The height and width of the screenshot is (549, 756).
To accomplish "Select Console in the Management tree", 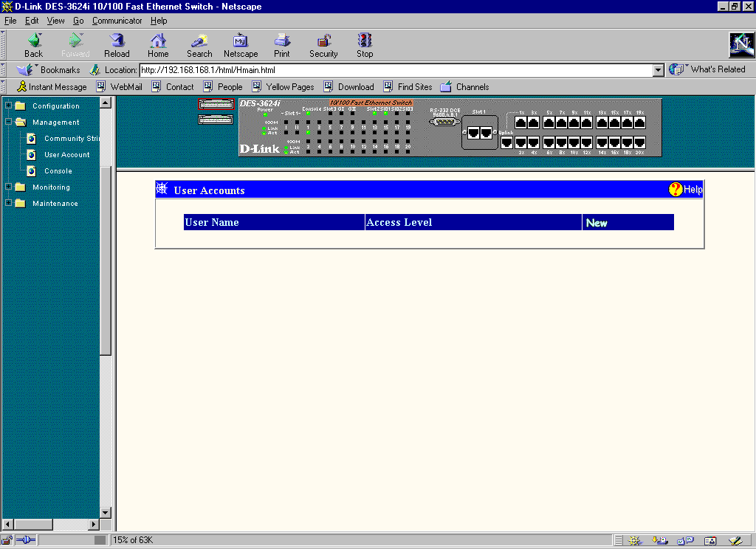I will [58, 171].
